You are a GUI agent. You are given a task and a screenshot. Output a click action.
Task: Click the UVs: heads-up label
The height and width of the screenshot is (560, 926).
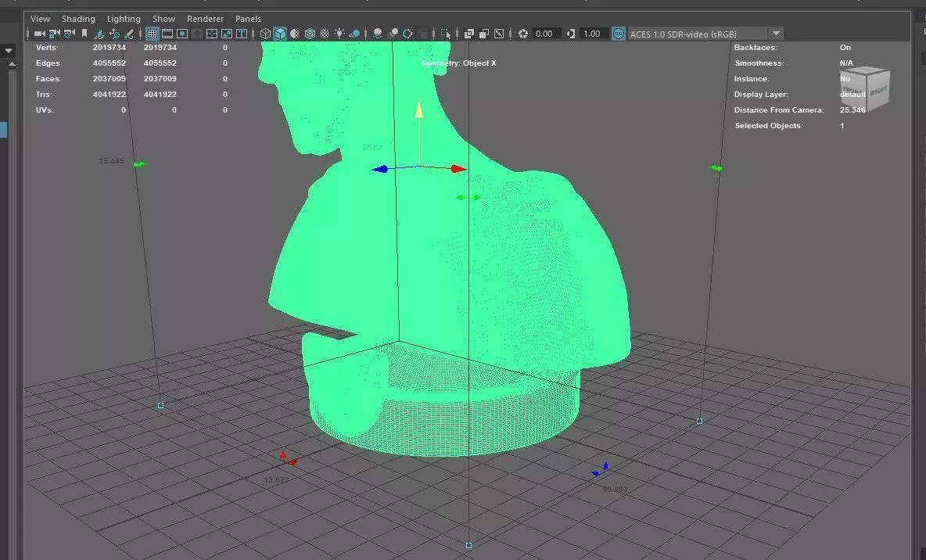(x=45, y=109)
